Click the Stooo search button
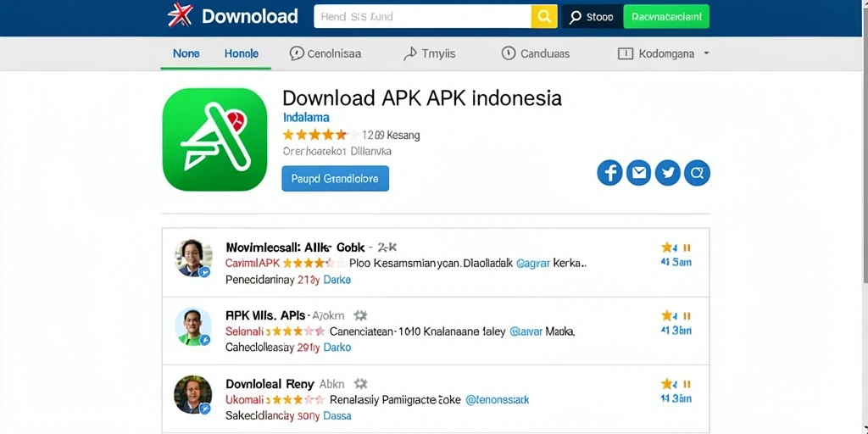This screenshot has height=434, width=868. [592, 17]
